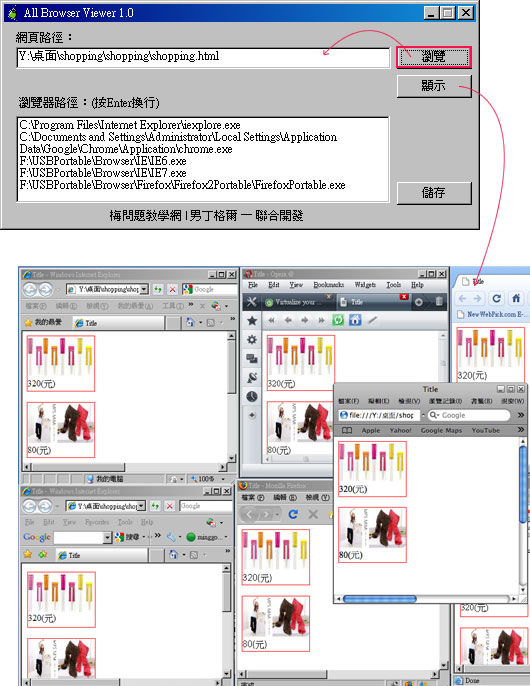Image resolution: width=530 pixels, height=686 pixels.
Task: Open Opera's history clock panel icon
Action: (252, 396)
